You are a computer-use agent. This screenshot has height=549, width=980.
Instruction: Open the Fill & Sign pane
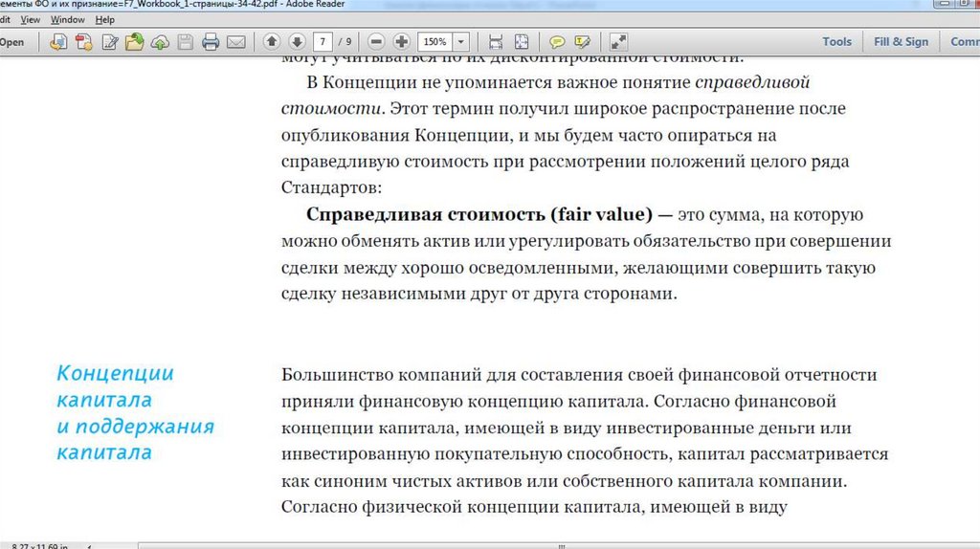tap(902, 42)
